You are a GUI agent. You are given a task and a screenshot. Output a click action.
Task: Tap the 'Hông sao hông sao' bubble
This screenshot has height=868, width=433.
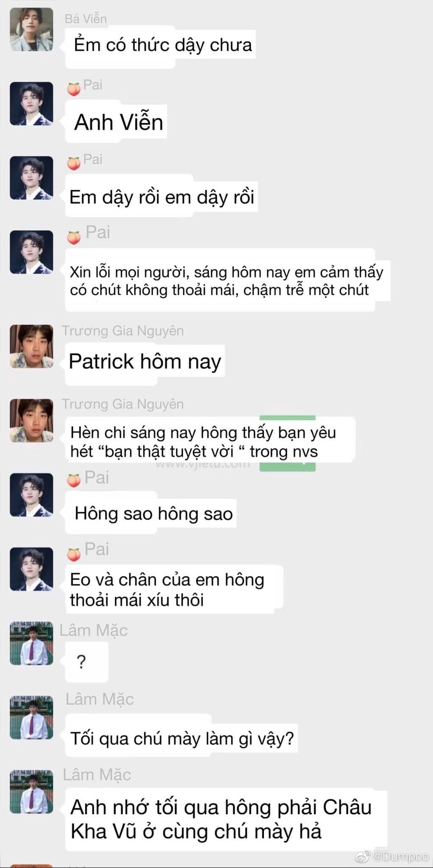(x=151, y=514)
